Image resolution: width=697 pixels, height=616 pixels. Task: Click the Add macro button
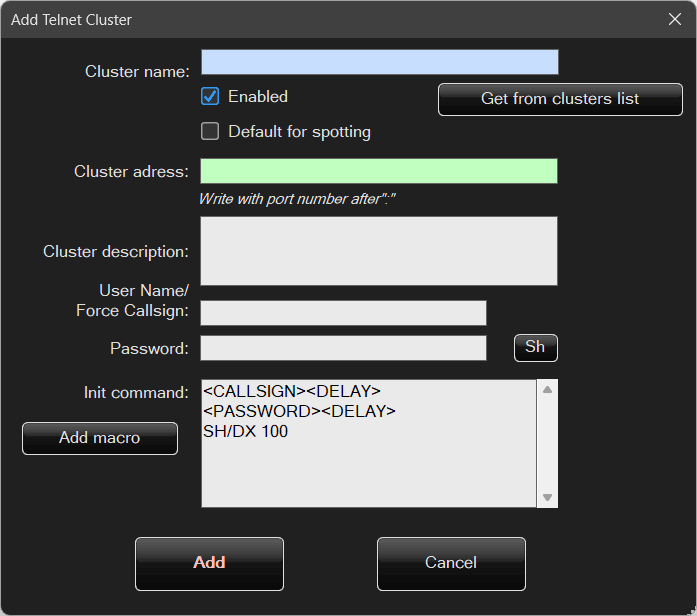100,438
